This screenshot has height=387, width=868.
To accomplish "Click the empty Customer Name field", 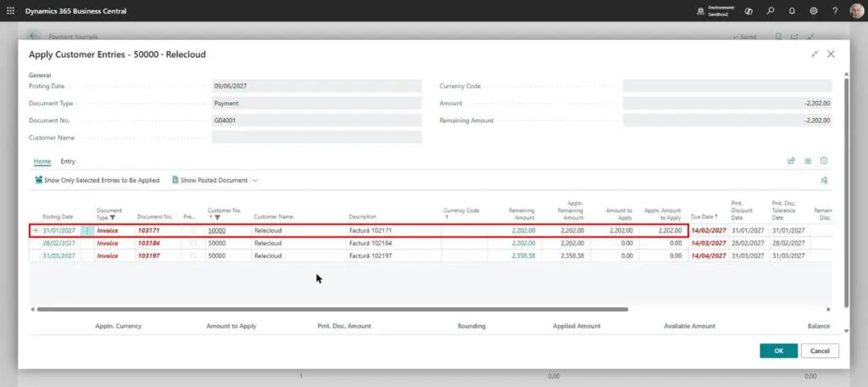I will tap(317, 137).
